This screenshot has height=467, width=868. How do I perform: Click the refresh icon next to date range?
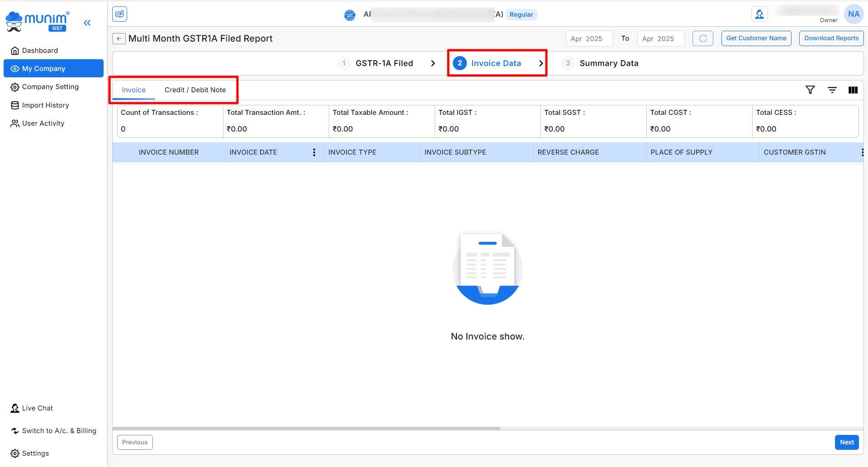702,38
